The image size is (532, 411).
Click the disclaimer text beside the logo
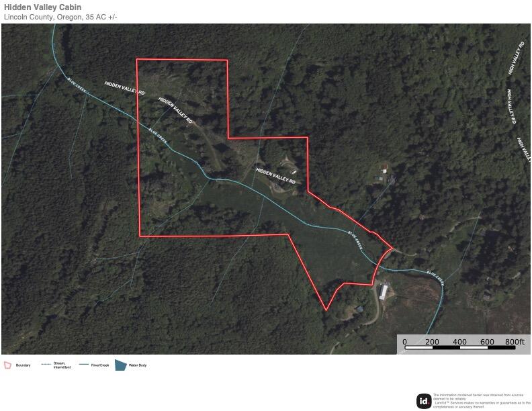482,401
